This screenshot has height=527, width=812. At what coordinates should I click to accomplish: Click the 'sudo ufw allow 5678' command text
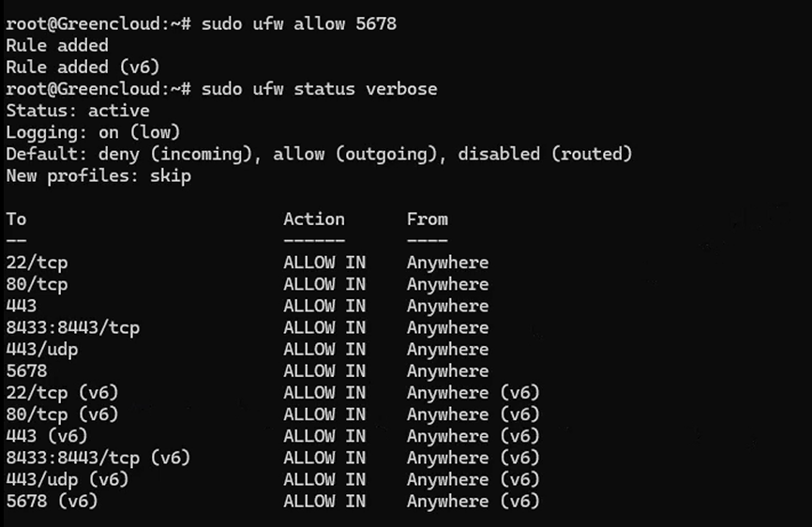point(299,23)
